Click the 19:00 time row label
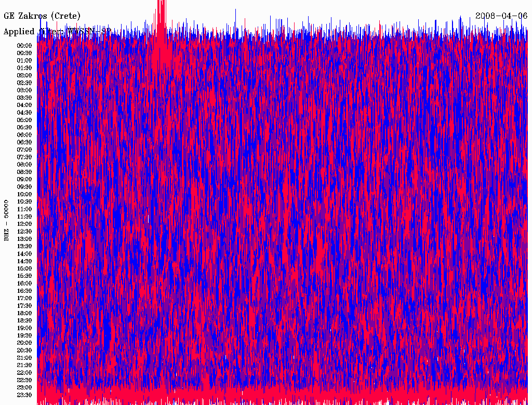The width and height of the screenshot is (532, 405). click(24, 328)
